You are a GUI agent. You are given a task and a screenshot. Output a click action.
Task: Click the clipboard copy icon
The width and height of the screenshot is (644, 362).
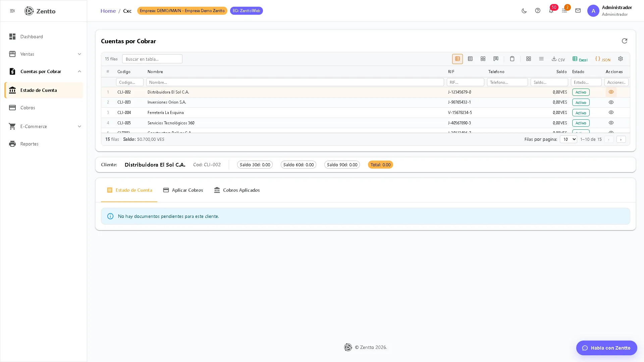(512, 59)
